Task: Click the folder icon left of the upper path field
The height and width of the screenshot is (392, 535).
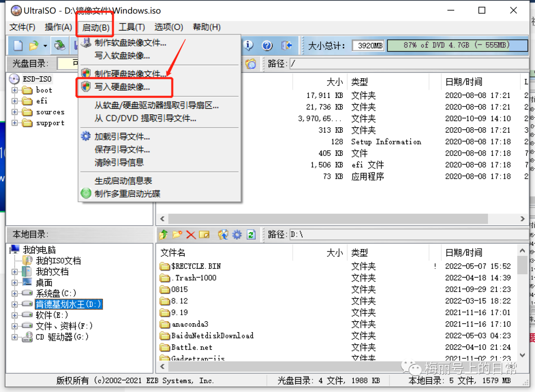Action: tap(251, 64)
